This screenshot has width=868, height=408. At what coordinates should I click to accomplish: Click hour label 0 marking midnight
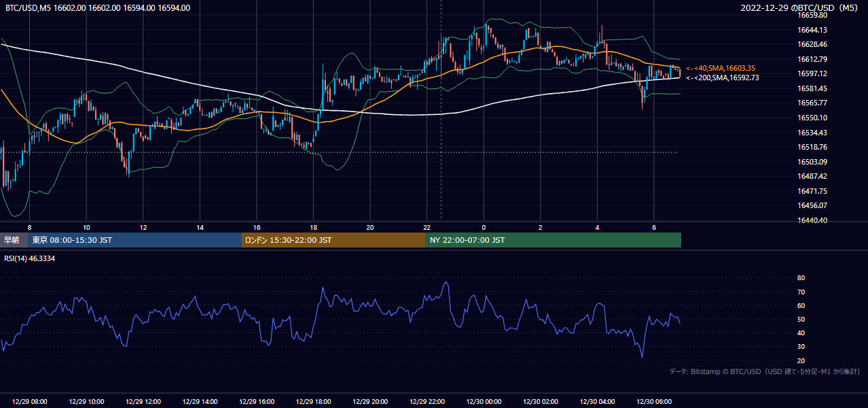click(x=484, y=227)
